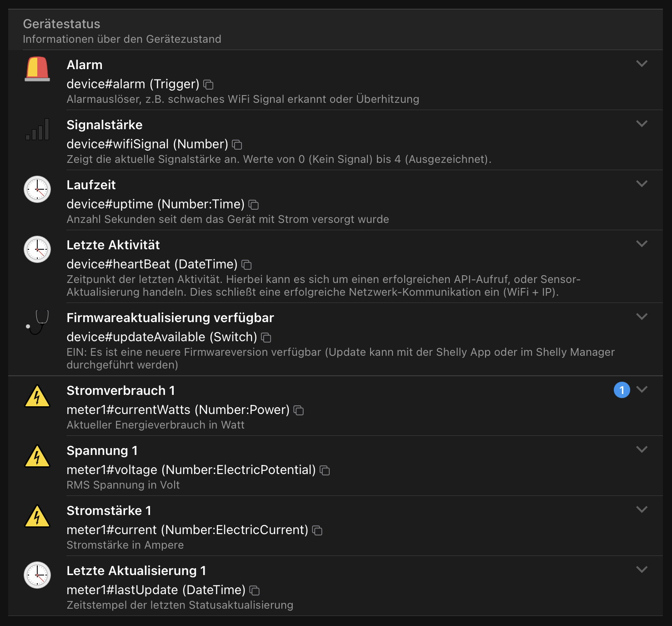Expand the Signalstärke channel details
The height and width of the screenshot is (626, 672).
coord(642,124)
